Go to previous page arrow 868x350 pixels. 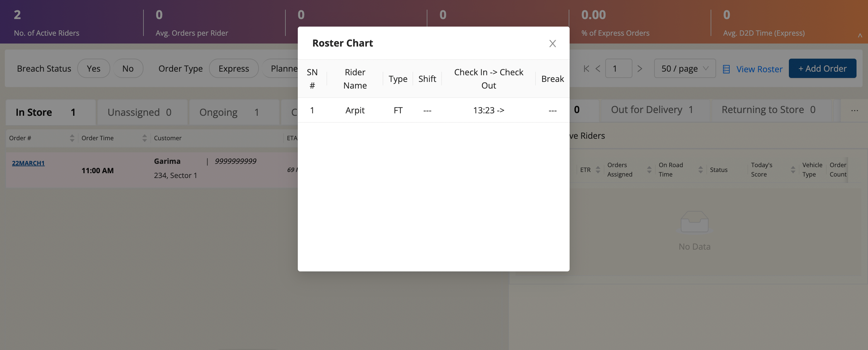click(598, 69)
